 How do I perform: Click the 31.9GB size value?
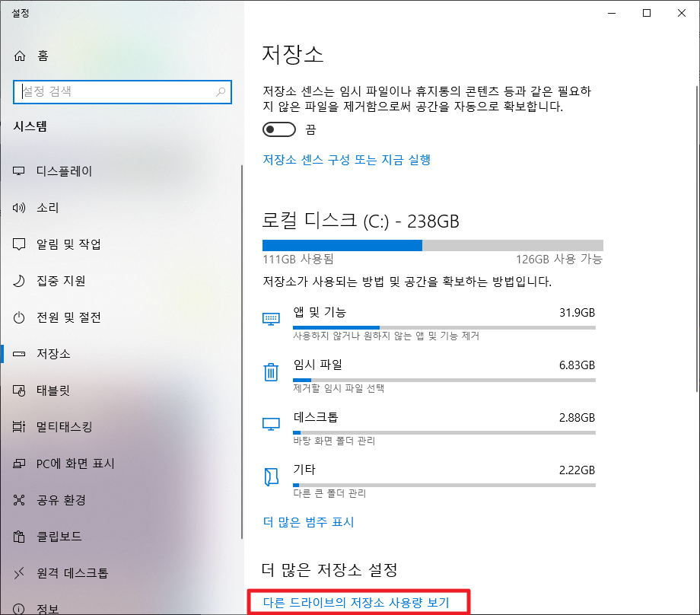click(577, 313)
